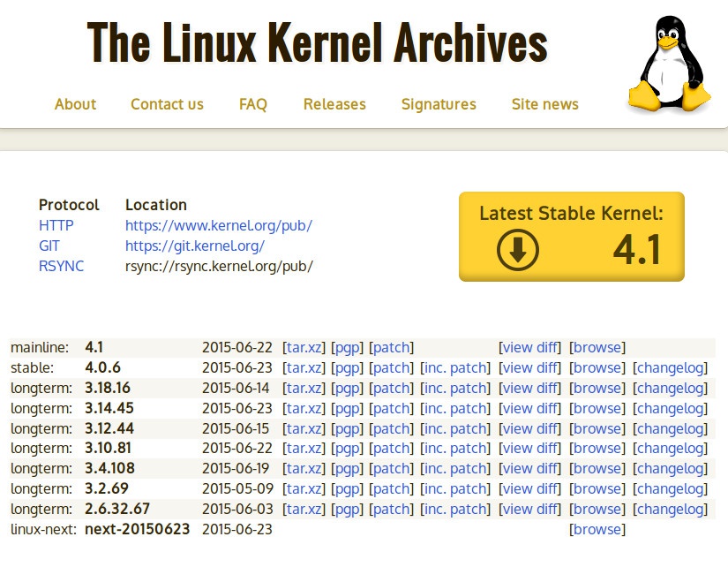Visit the Site news section

pos(544,104)
